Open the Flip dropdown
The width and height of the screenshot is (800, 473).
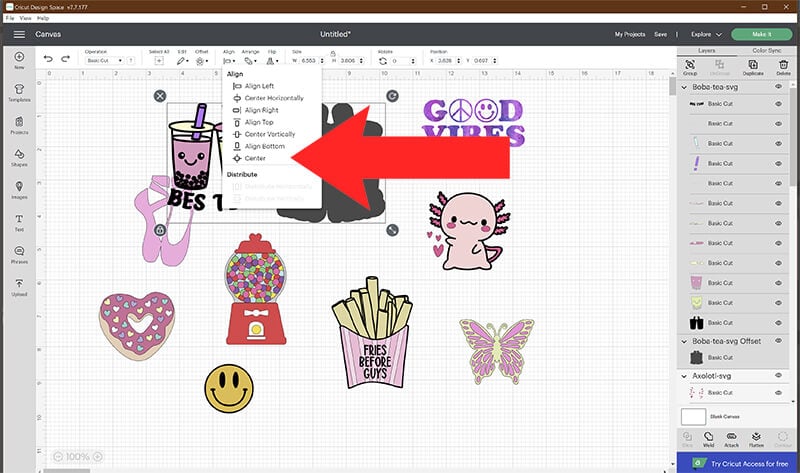(272, 61)
